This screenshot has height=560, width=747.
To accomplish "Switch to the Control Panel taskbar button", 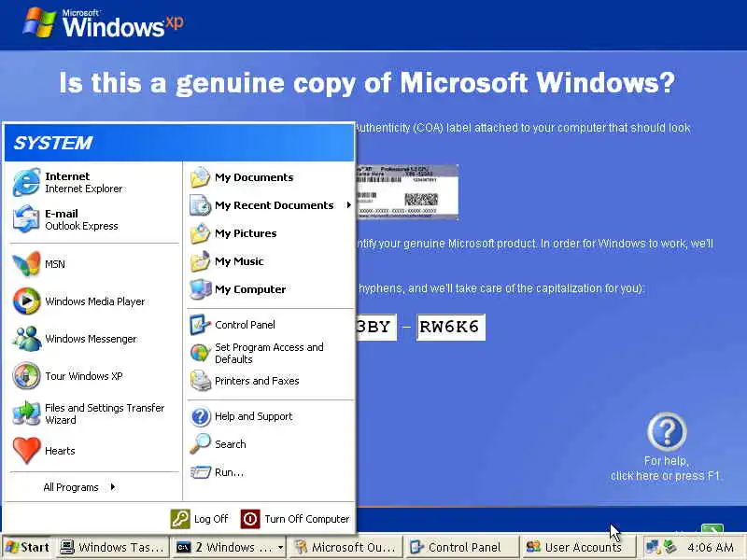I will pyautogui.click(x=461, y=547).
